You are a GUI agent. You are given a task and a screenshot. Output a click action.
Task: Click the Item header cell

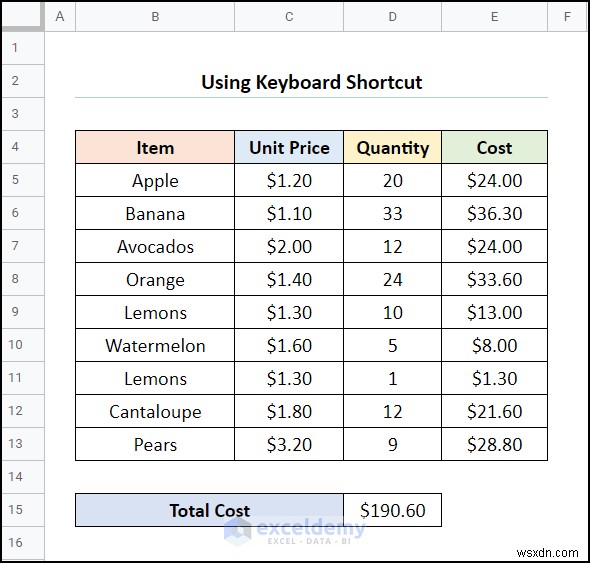[155, 147]
